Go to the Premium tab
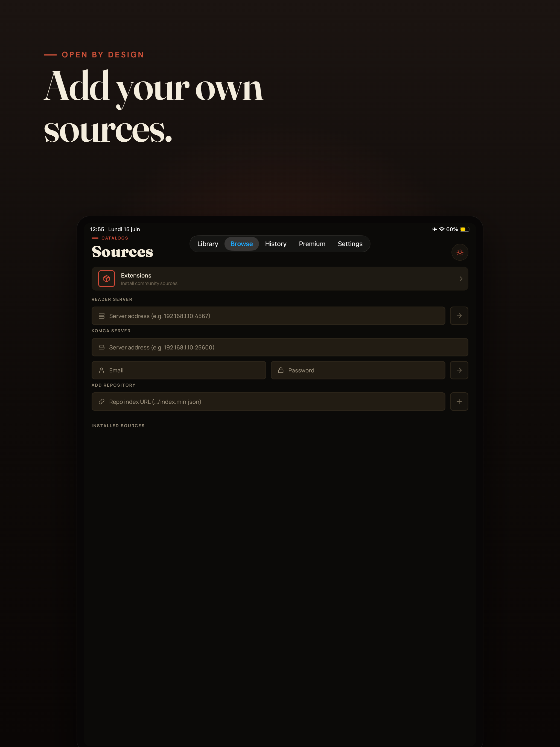The width and height of the screenshot is (560, 747). click(312, 244)
